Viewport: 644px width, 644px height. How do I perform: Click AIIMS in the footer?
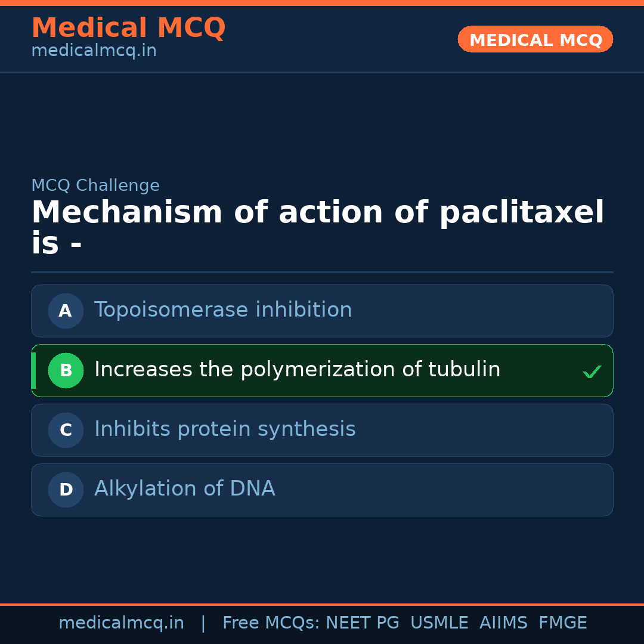[503, 623]
